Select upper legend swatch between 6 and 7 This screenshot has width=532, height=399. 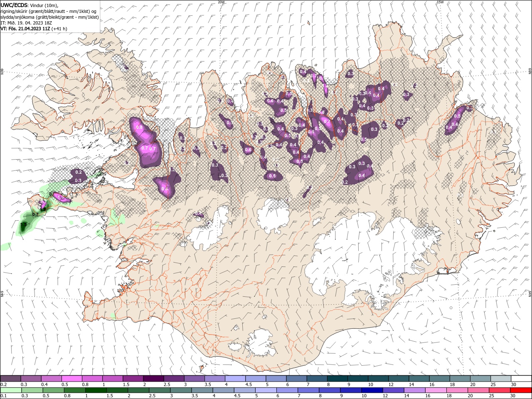click(x=297, y=379)
